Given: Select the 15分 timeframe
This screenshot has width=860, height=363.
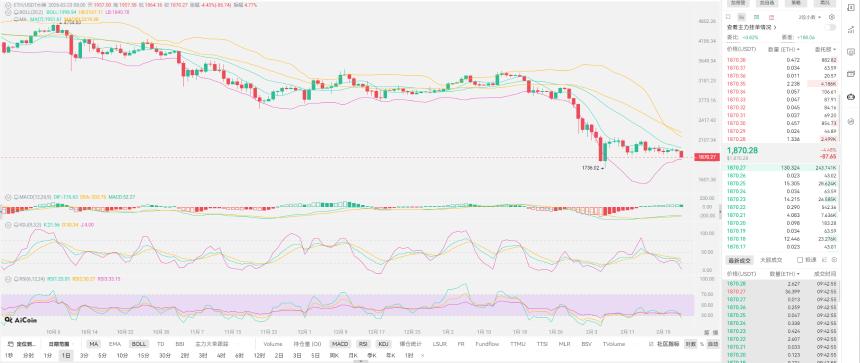Looking at the screenshot, I should tap(143, 355).
